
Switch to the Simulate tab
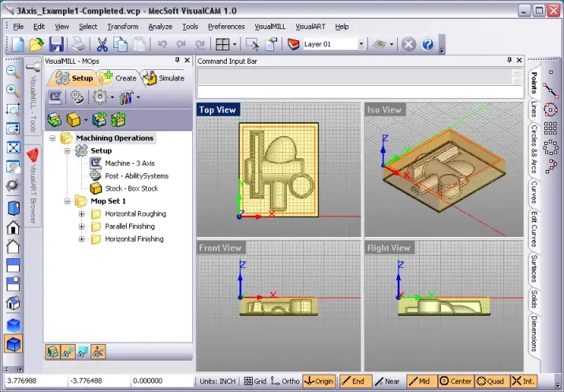(x=164, y=78)
